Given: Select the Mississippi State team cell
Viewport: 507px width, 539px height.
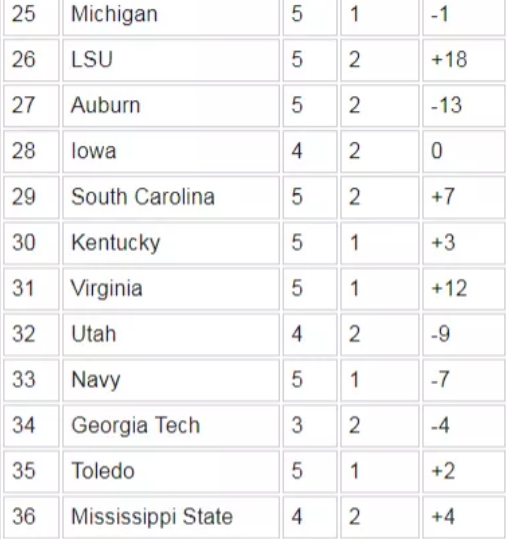Looking at the screenshot, I should pos(171,517).
